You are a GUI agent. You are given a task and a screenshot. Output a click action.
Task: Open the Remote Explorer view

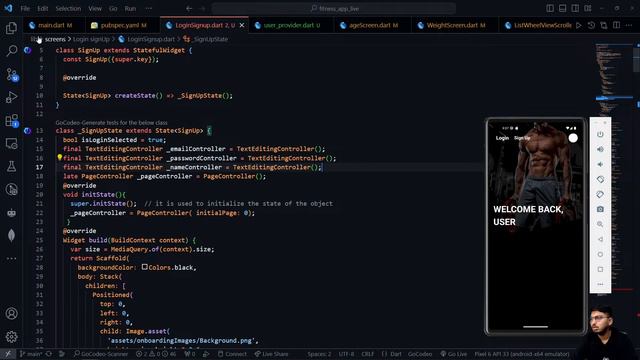(x=11, y=144)
